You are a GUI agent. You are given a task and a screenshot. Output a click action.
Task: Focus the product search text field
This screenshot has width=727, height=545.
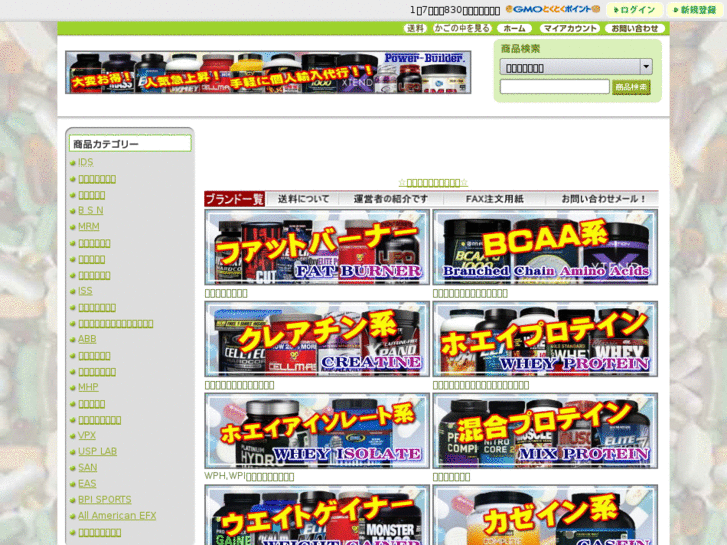(x=555, y=87)
